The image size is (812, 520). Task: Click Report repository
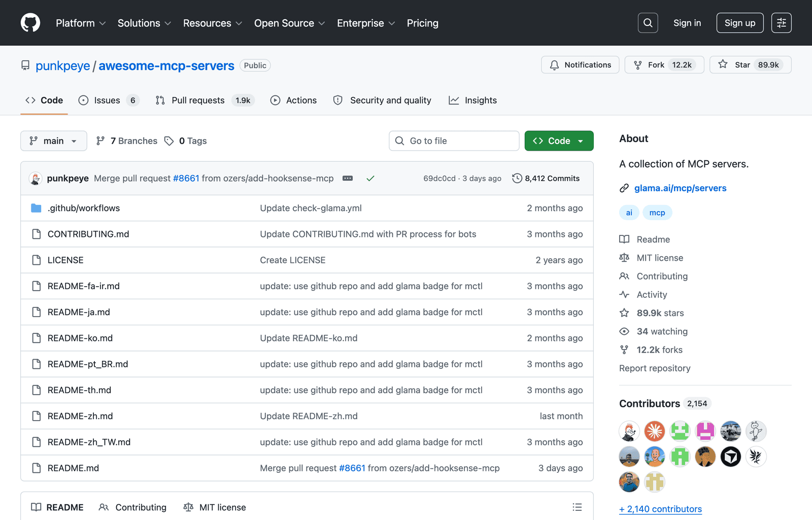point(655,368)
